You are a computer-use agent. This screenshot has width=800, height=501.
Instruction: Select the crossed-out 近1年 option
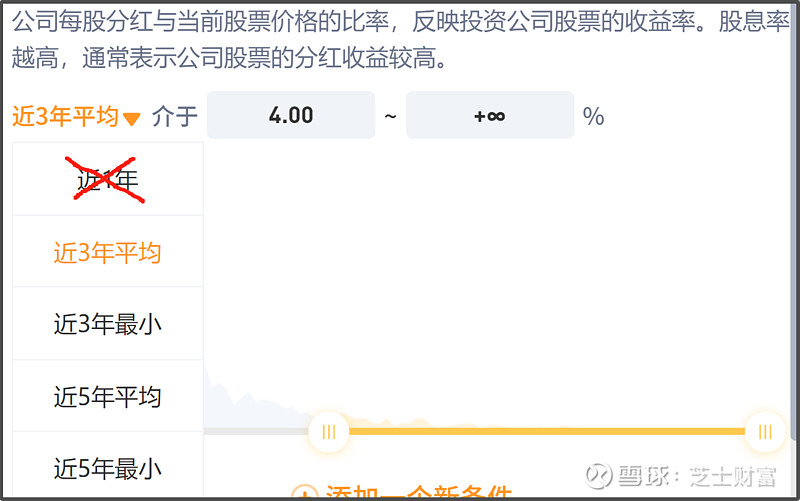[x=108, y=179]
